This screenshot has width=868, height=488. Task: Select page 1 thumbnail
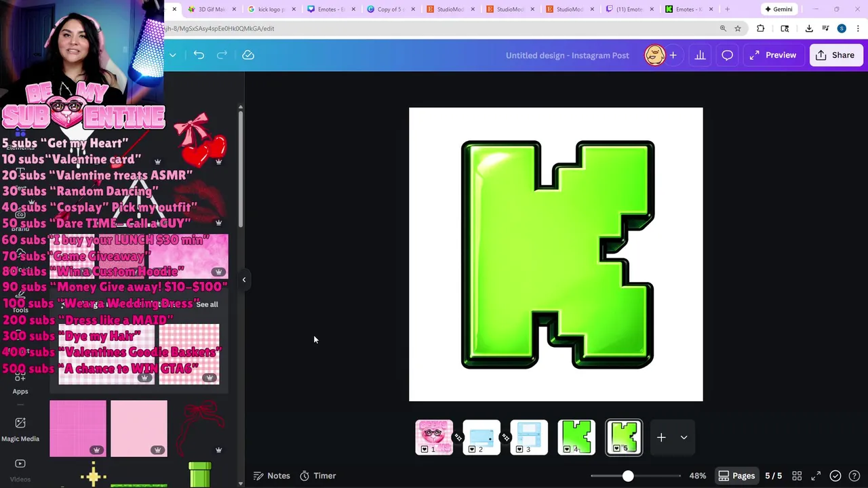click(x=434, y=437)
